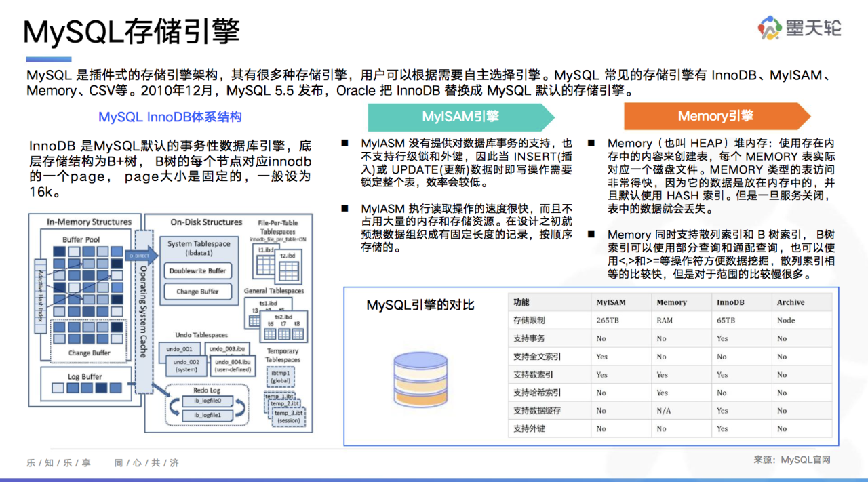Click the MySQL InnoDB体系结构 heading
Image resolution: width=868 pixels, height=482 pixels.
[x=170, y=117]
